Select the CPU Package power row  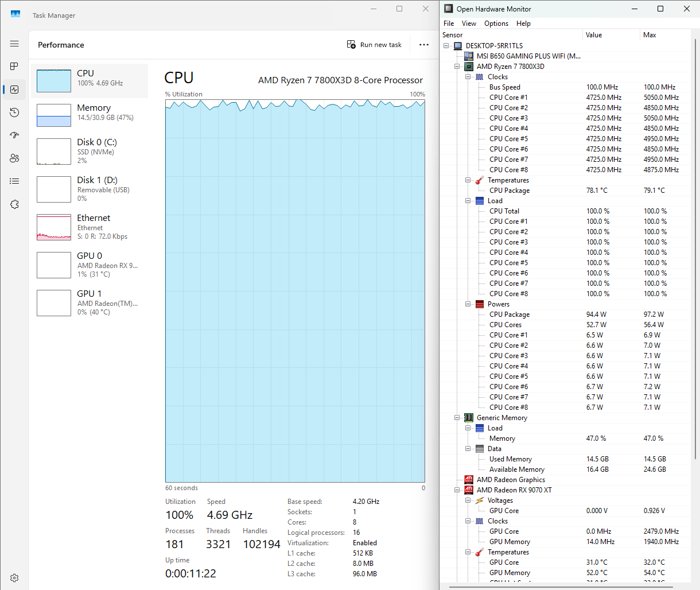point(565,315)
